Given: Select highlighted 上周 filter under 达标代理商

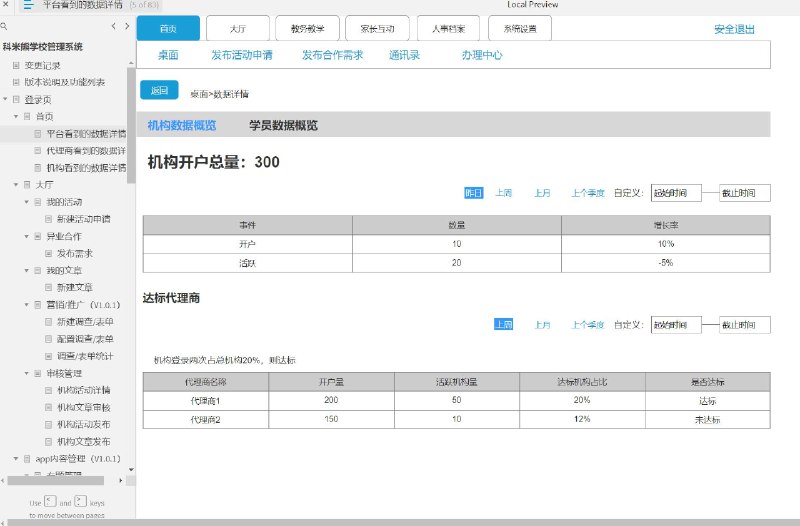Looking at the screenshot, I should pyautogui.click(x=504, y=324).
